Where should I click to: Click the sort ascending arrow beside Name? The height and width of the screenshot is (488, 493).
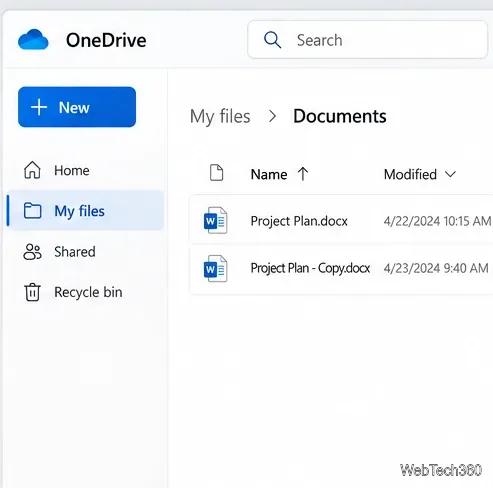303,174
